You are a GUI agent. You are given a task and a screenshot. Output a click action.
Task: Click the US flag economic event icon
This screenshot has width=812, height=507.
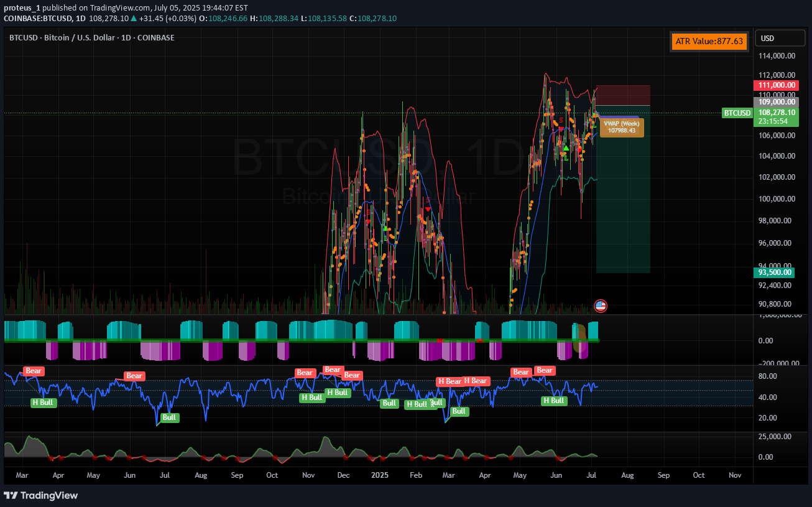click(x=600, y=305)
